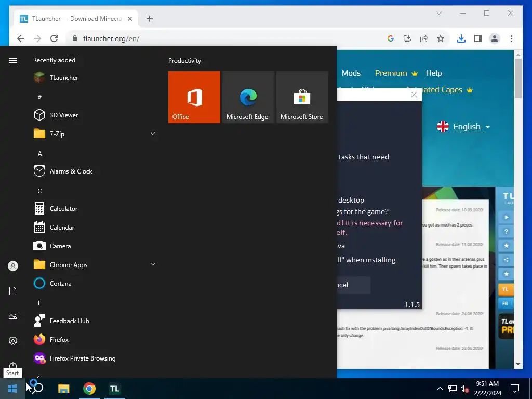Close the TLauncher browser tab
Screen dimensions: 532x399
click(129, 19)
